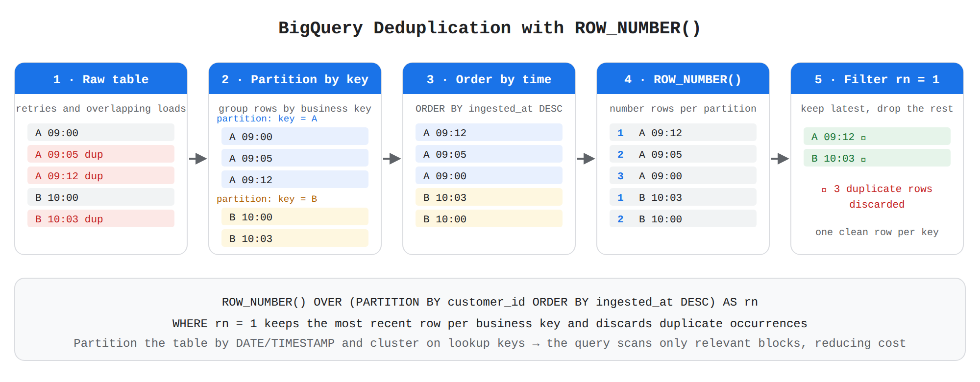Pick the red 'A 09:12 dup' row
Viewport: 980px width, 382px height.
[x=101, y=175]
